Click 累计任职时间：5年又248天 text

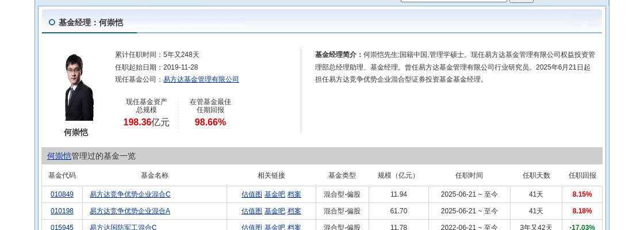tap(158, 55)
